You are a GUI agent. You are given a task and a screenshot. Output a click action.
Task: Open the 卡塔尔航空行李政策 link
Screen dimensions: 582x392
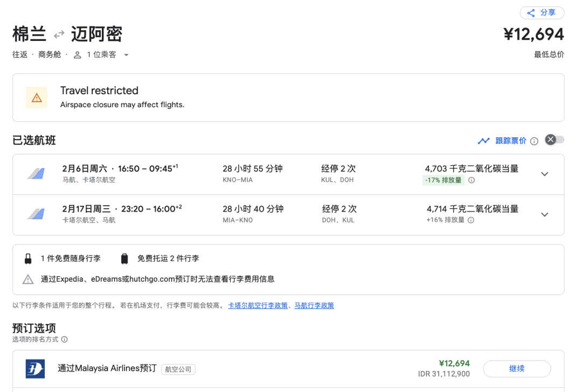[257, 305]
